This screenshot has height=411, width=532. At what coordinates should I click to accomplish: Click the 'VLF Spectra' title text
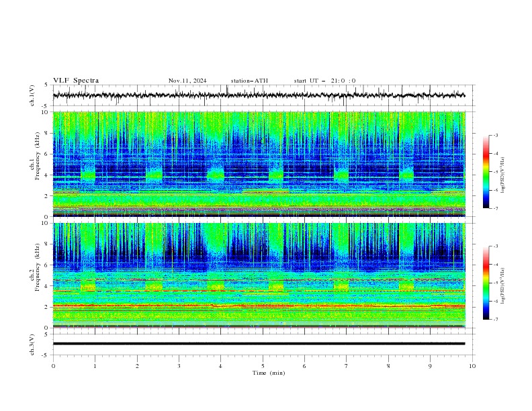coord(76,81)
